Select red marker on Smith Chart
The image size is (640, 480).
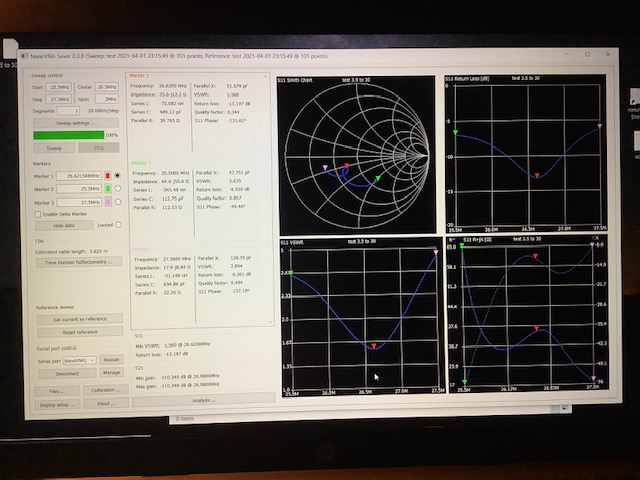tap(347, 165)
